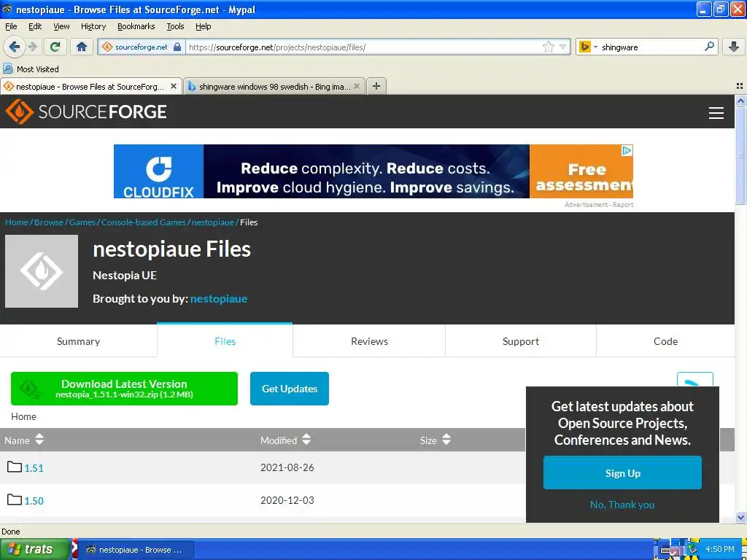Viewport: 747px width, 560px height.
Task: Click Download Latest Version button
Action: 124,389
